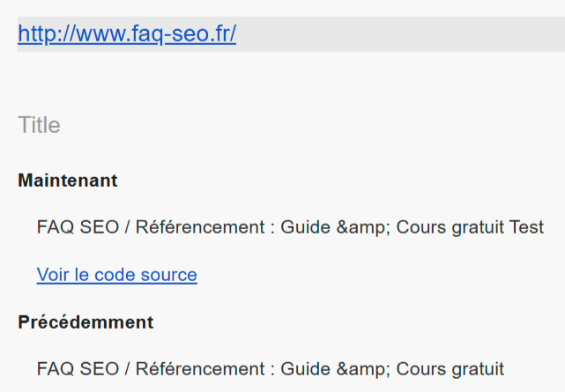Screen dimensions: 565x392
Task: Click "Cours" in the Précédemment title
Action: pos(420,368)
